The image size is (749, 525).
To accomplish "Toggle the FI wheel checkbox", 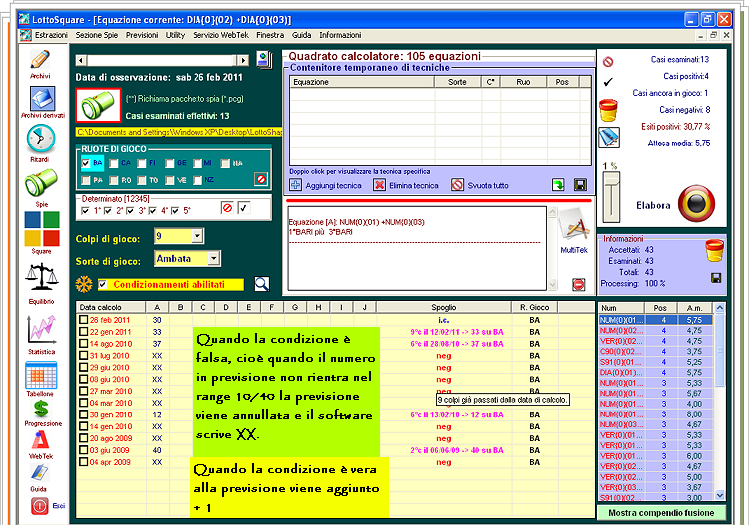I will pos(142,163).
